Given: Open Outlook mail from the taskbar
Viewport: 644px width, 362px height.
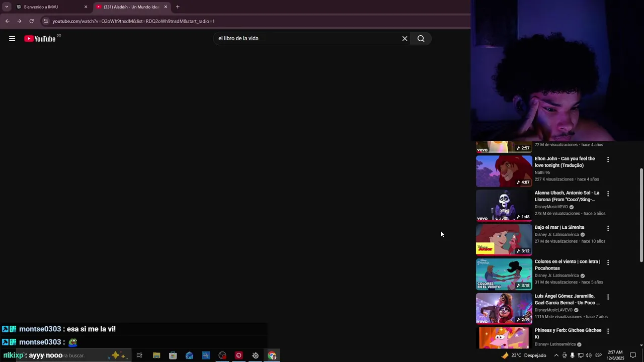Looking at the screenshot, I should (189, 355).
